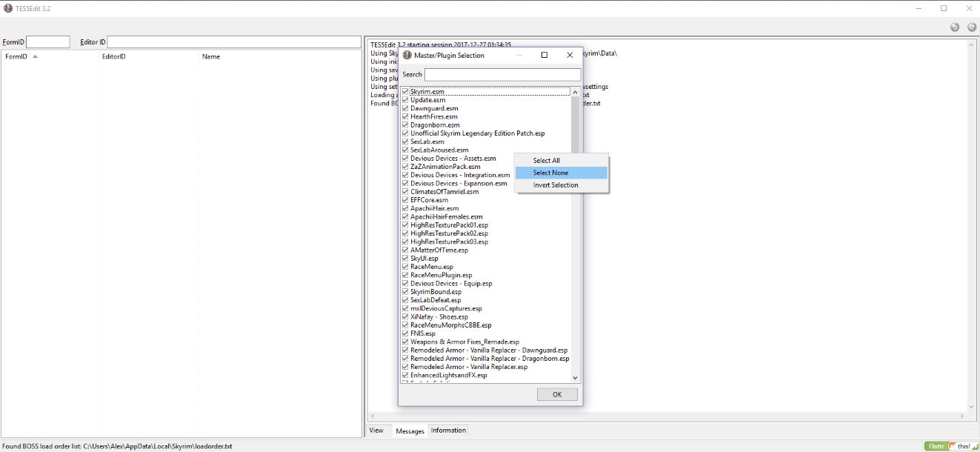Click the plugin list vertical scrollbar thumb
Viewport: 980px width, 452px height.
576,124
